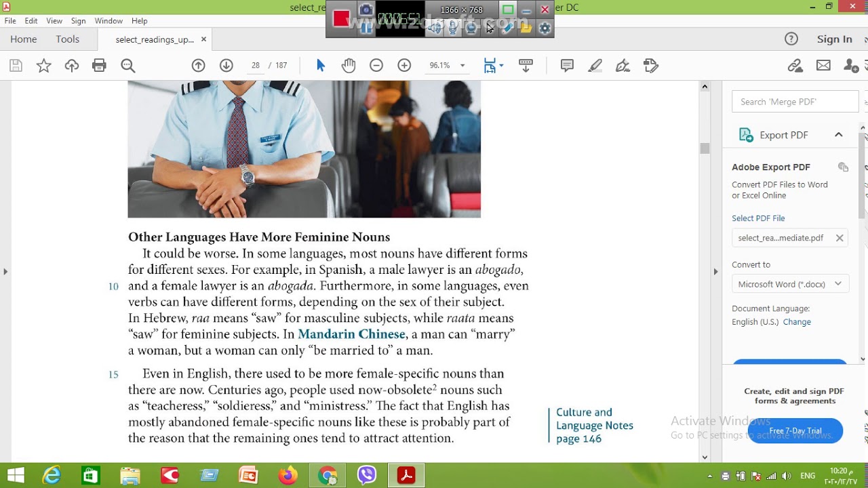
Task: Click the send for review icon
Action: click(651, 66)
